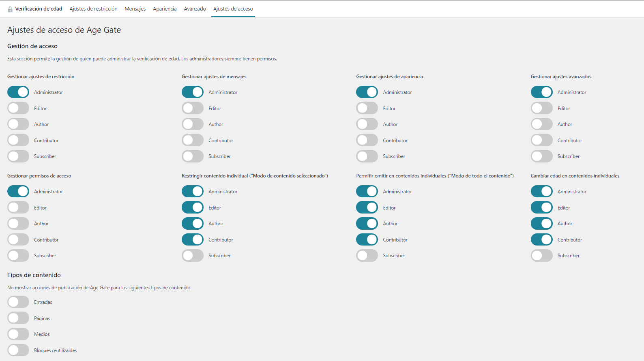Disable Contributor under Restringir contenido individual
Screen dimensions: 644x361
(x=193, y=239)
